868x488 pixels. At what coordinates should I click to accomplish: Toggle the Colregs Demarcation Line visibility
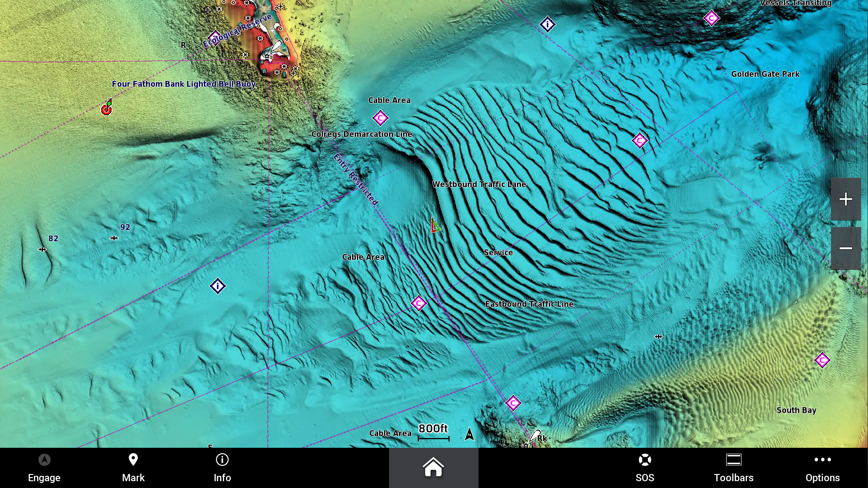click(362, 133)
